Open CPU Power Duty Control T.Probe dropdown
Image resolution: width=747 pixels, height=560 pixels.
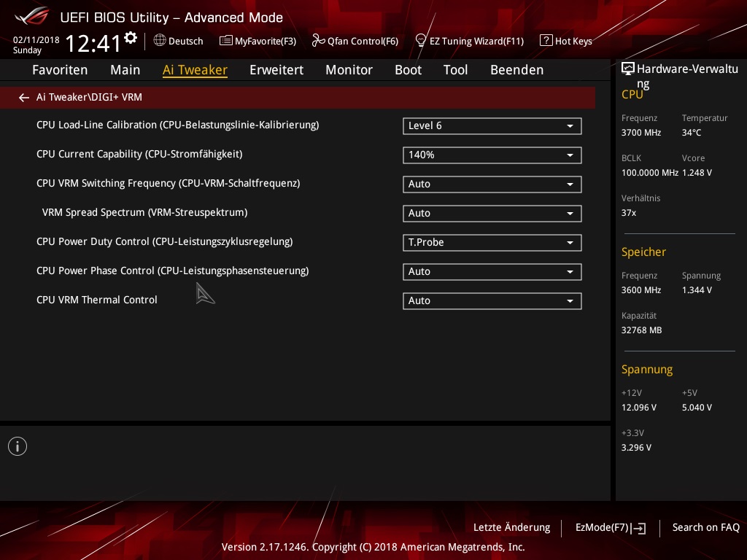coord(492,243)
